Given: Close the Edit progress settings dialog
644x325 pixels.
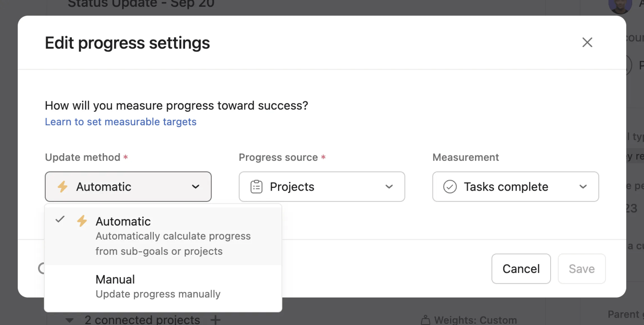Looking at the screenshot, I should [587, 43].
